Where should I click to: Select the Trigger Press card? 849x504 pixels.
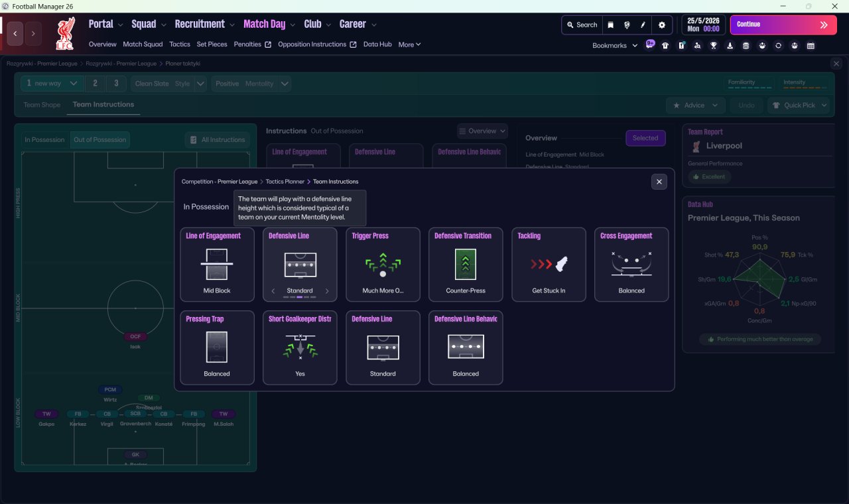[383, 265]
